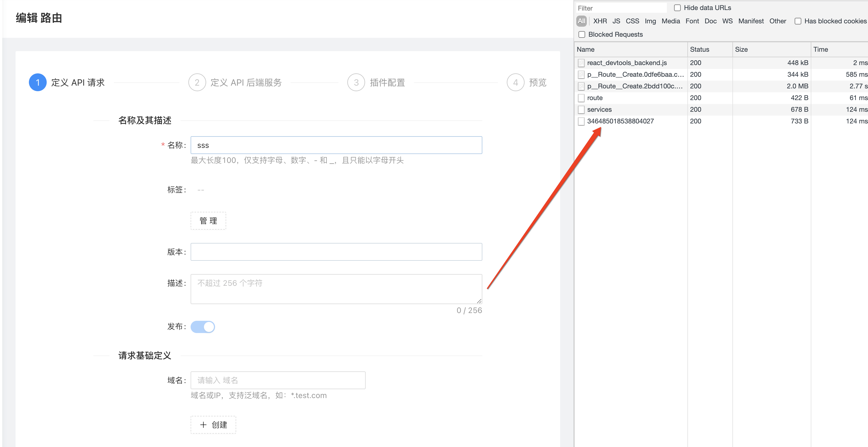This screenshot has width=868, height=447.
Task: Click step 4 circle for preview
Action: pyautogui.click(x=515, y=82)
